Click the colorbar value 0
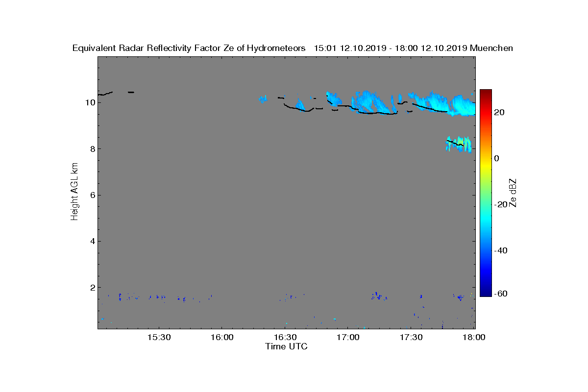Image resolution: width=588 pixels, height=392 pixels. [496, 158]
